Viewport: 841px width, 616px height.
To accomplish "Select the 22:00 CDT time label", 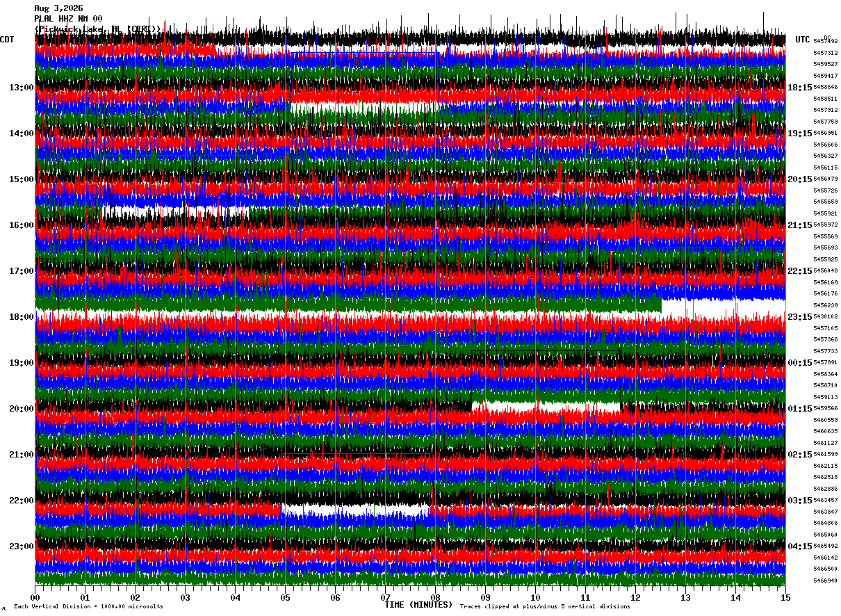I will (x=21, y=501).
